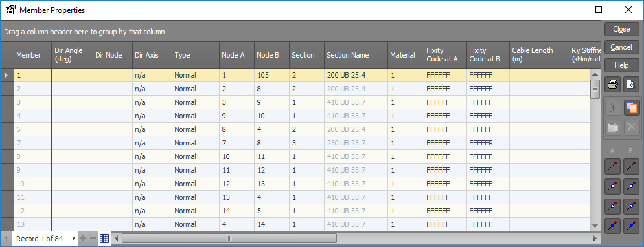The height and width of the screenshot is (247, 644).
Task: Click the vertical scrollbar thumb
Action: (x=595, y=89)
